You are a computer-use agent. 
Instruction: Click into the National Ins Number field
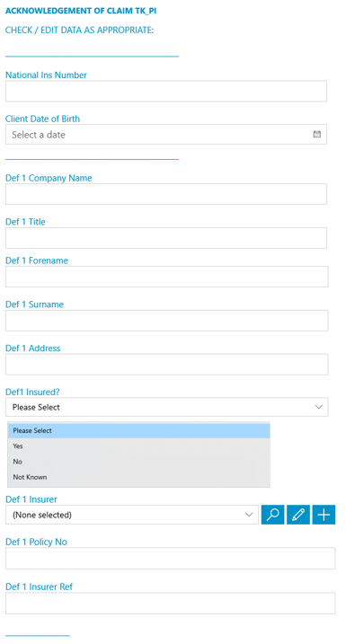point(166,91)
